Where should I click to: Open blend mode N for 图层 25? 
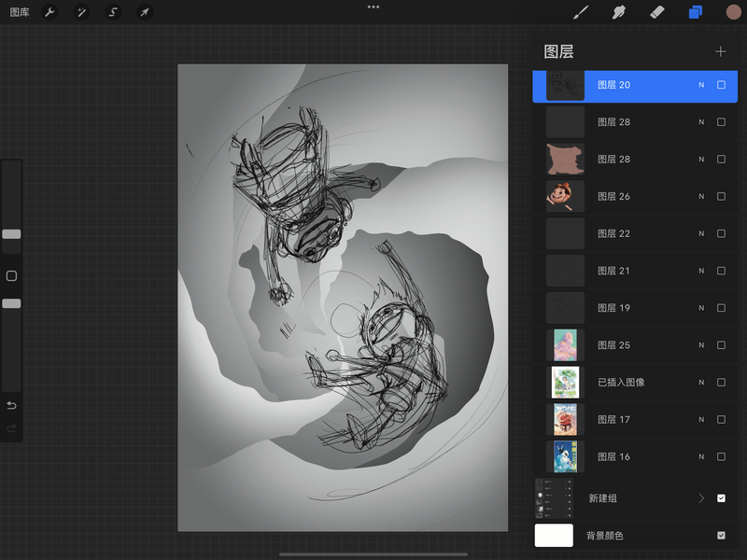pos(701,344)
